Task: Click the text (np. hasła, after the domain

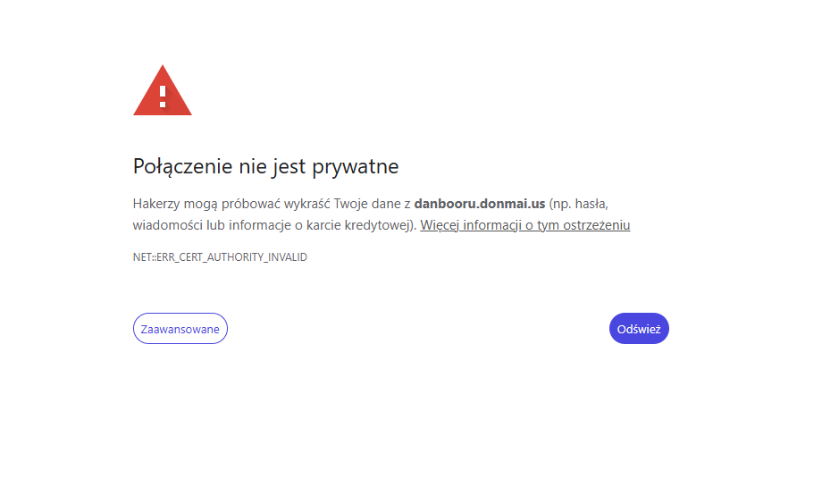Action: [x=579, y=204]
